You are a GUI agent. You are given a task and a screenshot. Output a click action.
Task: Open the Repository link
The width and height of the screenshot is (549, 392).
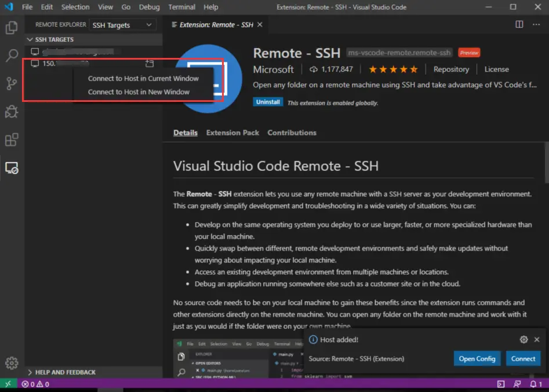click(451, 69)
